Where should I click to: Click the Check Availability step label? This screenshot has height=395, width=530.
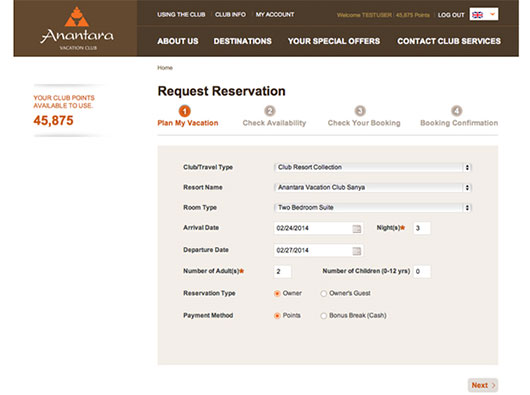274,123
